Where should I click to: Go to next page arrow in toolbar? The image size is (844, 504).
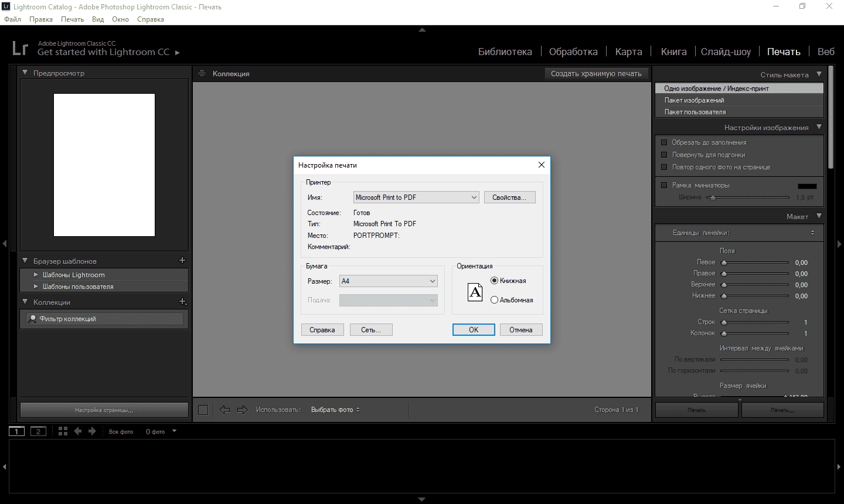coord(242,410)
